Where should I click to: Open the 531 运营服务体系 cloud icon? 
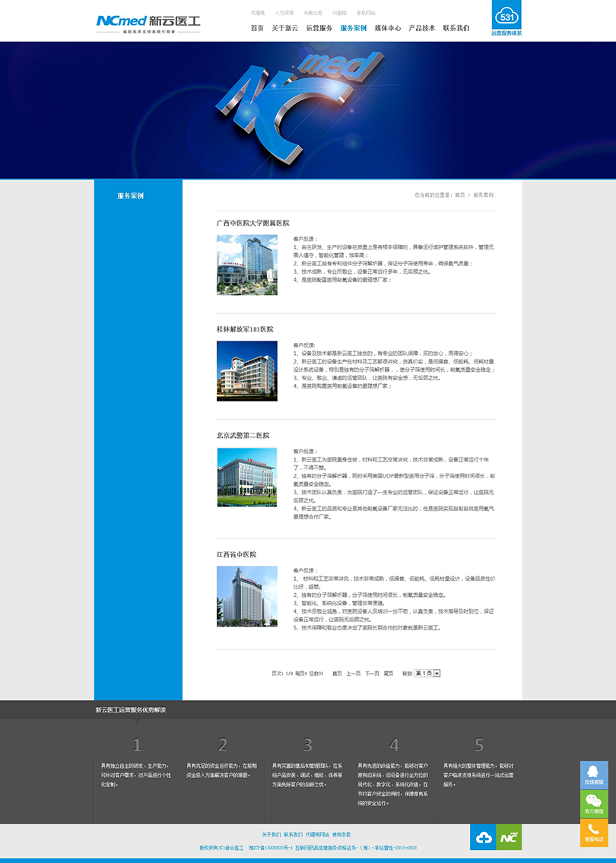click(x=506, y=18)
